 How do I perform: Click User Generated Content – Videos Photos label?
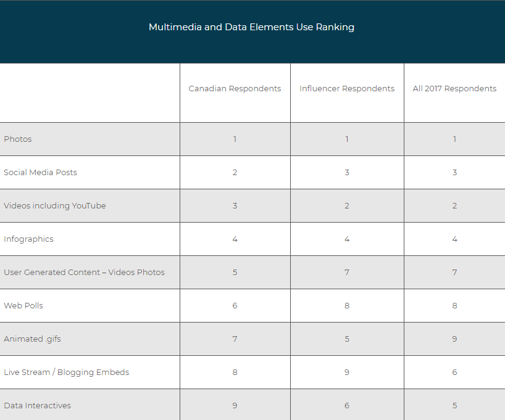point(84,272)
